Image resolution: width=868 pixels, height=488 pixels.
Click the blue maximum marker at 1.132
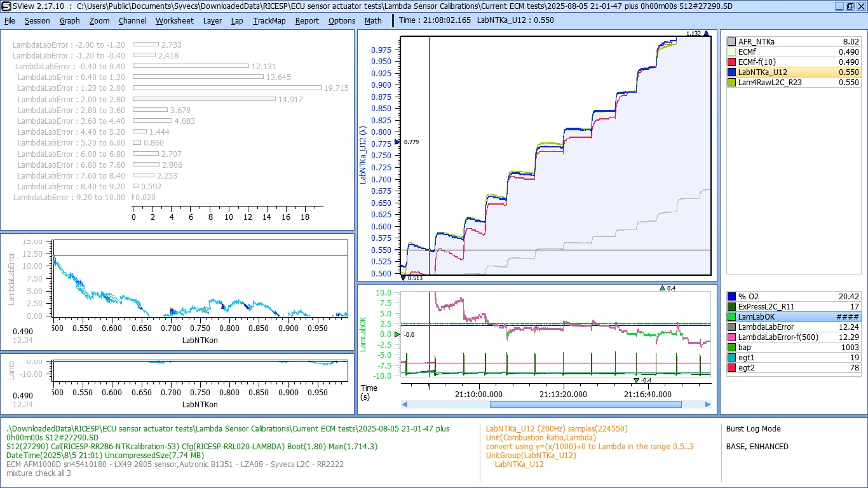[x=706, y=34]
